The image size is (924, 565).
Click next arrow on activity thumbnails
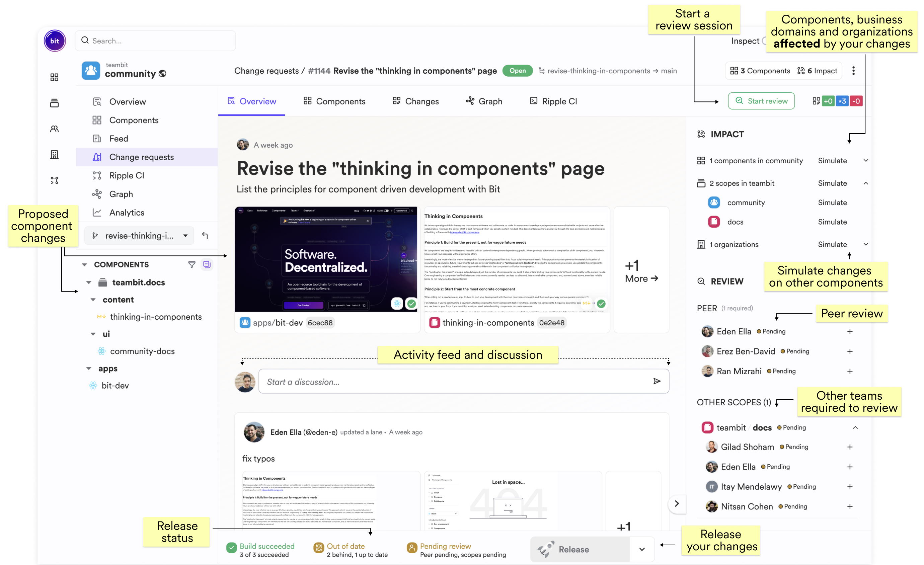(x=677, y=503)
